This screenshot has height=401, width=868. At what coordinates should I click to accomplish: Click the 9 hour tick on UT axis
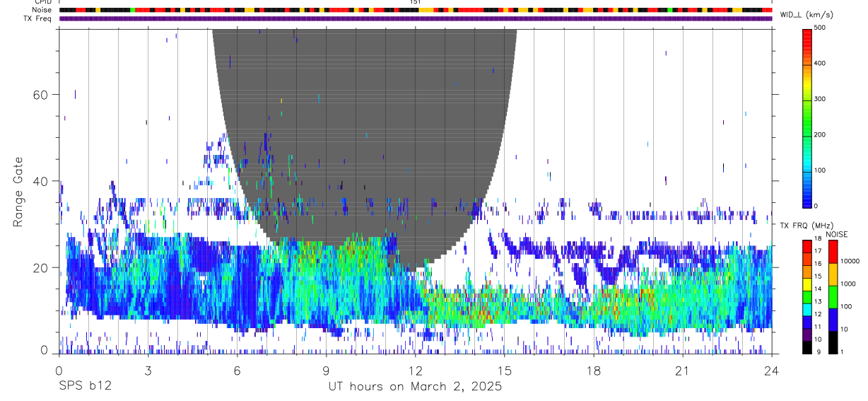tap(326, 370)
